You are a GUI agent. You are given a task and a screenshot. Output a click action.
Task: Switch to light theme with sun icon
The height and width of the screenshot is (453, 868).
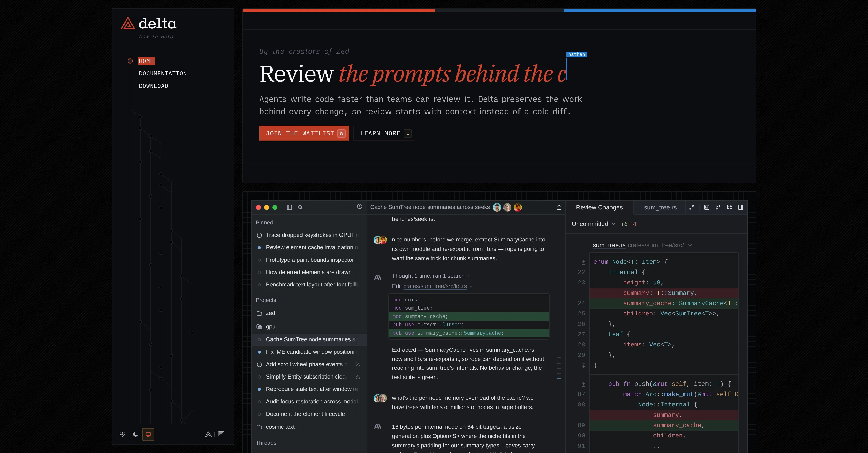tap(122, 434)
